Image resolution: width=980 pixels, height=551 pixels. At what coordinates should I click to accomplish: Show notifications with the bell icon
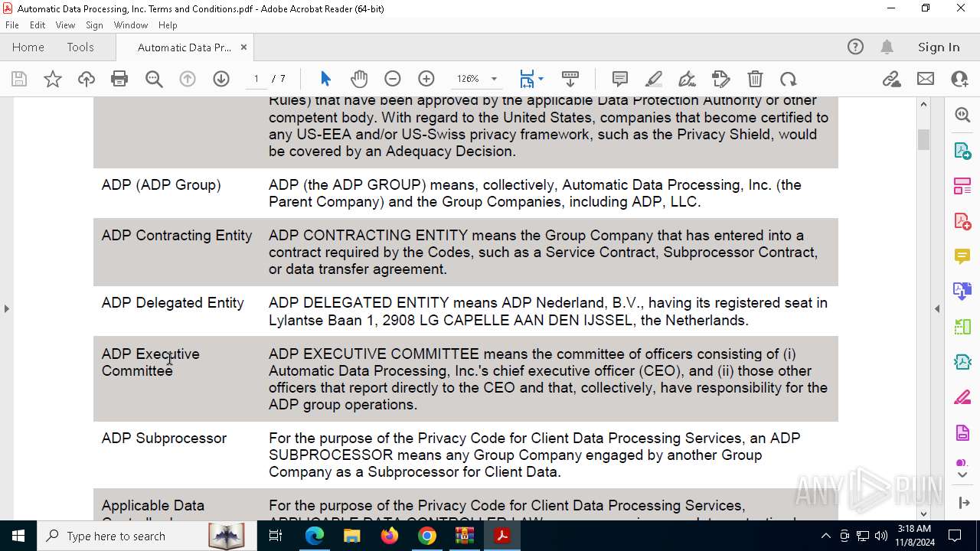point(887,47)
